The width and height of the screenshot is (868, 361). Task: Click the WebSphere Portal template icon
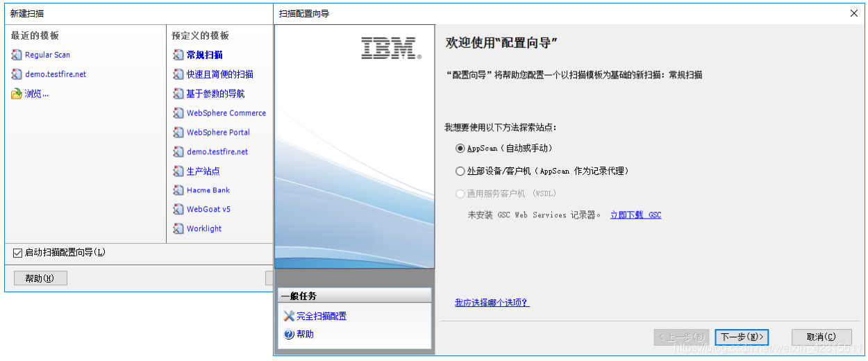point(178,133)
